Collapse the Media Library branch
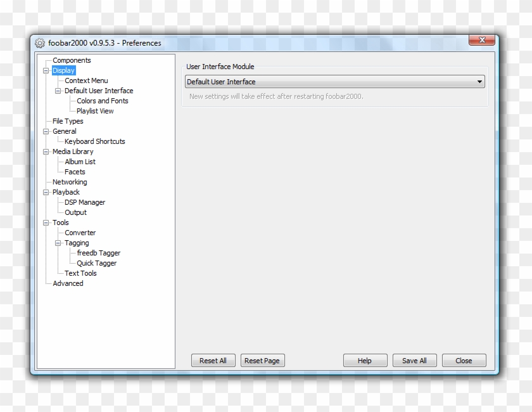The height and width of the screenshot is (412, 532). [45, 151]
